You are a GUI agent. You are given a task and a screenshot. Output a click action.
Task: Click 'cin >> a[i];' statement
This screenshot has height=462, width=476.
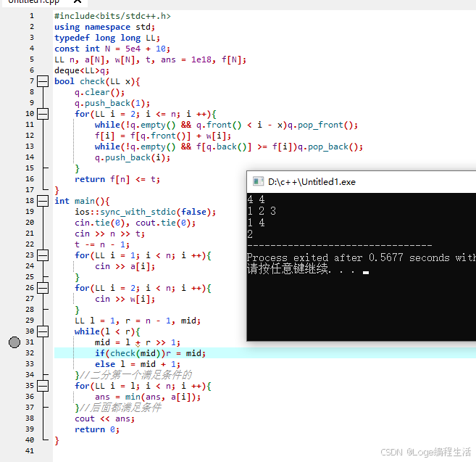[125, 267]
